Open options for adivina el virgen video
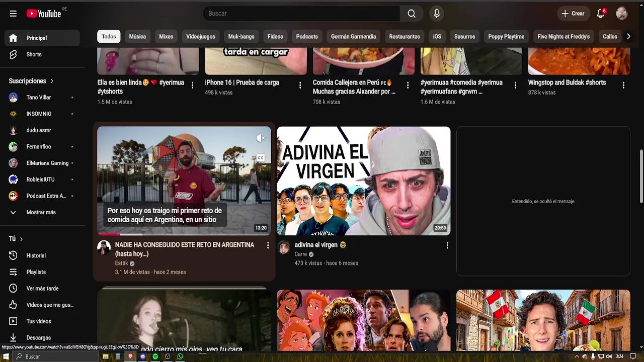Viewport: 644px width, 362px height. point(447,245)
